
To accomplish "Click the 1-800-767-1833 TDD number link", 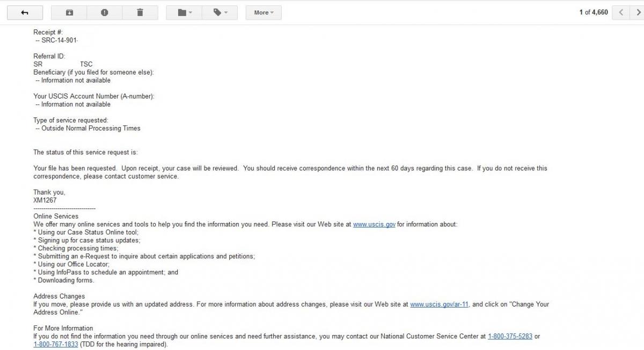I will (56, 345).
